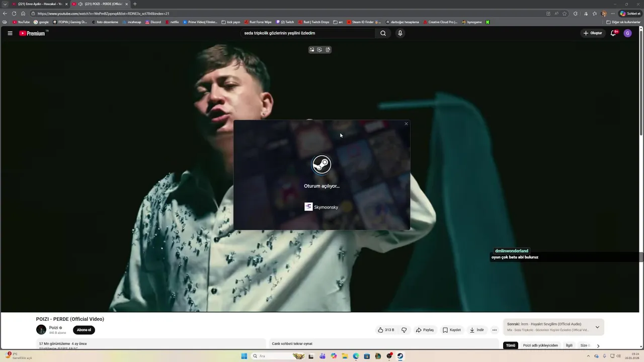The image size is (644, 362).
Task: Open the Steam ID Finder bookmark
Action: [364, 22]
